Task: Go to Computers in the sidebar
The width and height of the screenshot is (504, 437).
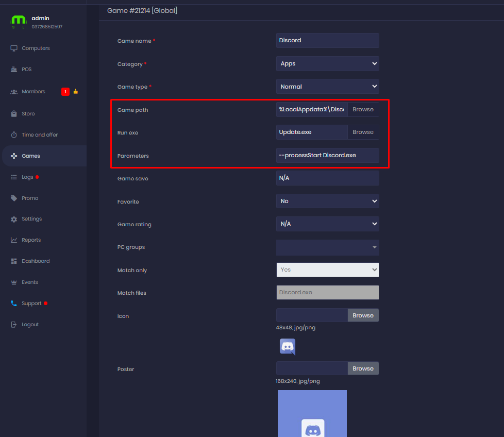Action: point(36,48)
